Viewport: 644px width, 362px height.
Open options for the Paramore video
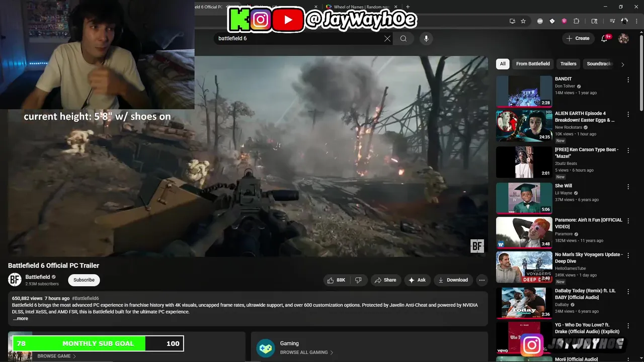[x=628, y=221]
